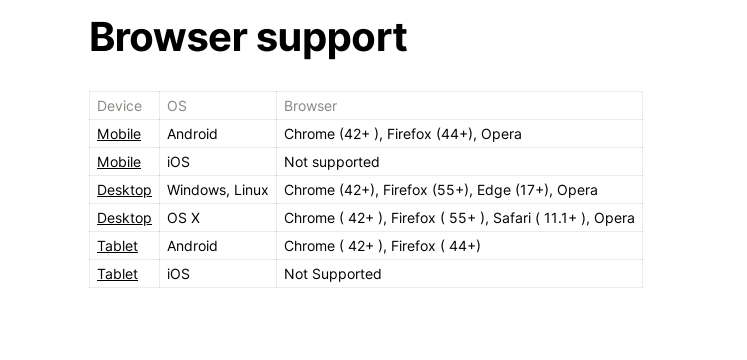Follow the Desktop link for OS X

[x=124, y=219]
